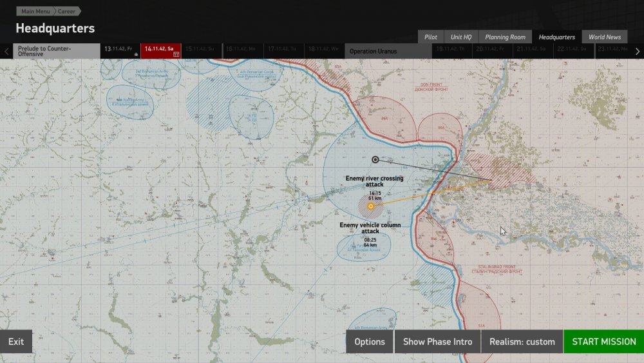Switch to the Pilot tab
This screenshot has width=644, height=363.
(430, 37)
